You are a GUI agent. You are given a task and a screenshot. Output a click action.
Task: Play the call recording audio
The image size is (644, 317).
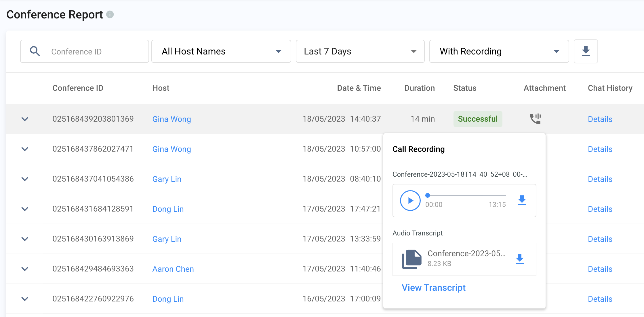[x=410, y=200]
